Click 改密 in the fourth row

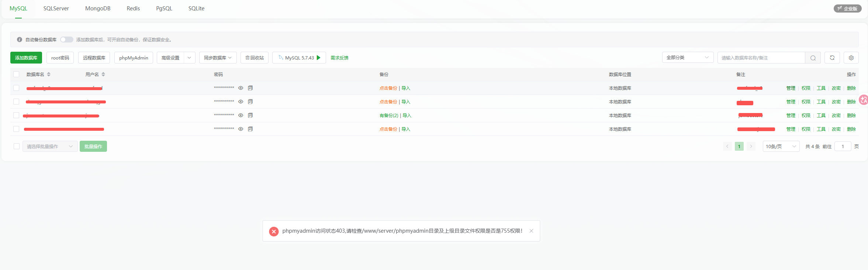click(x=836, y=129)
